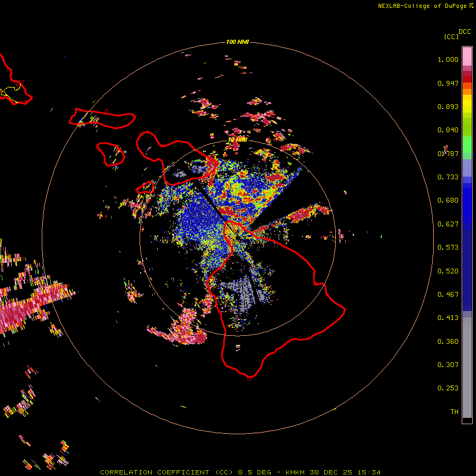Click the 50 NMI range ring label

(237, 140)
